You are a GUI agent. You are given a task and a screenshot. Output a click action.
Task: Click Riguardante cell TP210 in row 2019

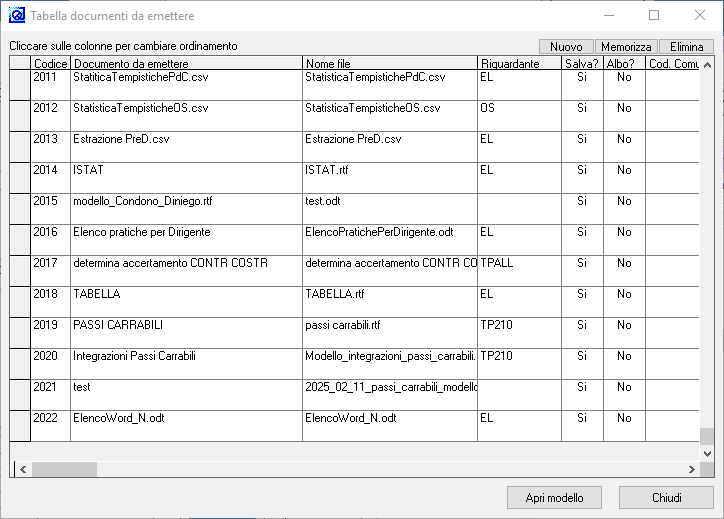(x=519, y=333)
